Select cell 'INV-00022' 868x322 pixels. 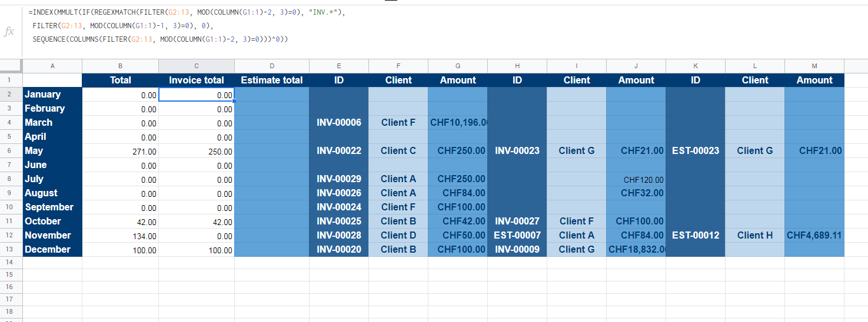click(339, 150)
